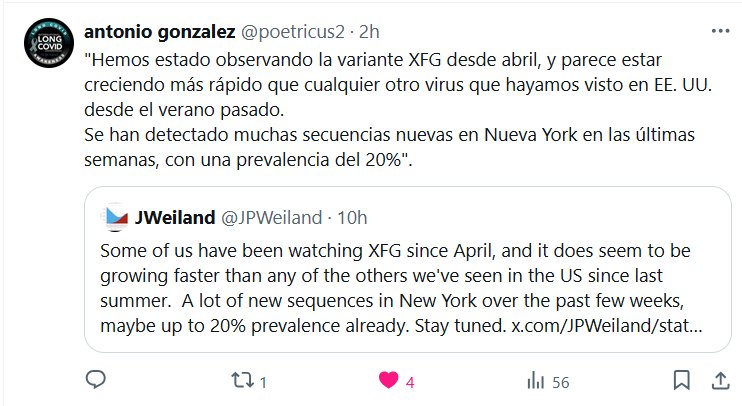
Task: Click the like count number 4
Action: click(x=410, y=381)
